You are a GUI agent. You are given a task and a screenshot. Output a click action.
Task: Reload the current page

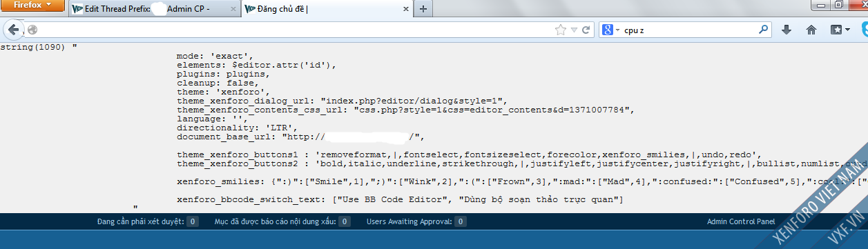point(586,30)
